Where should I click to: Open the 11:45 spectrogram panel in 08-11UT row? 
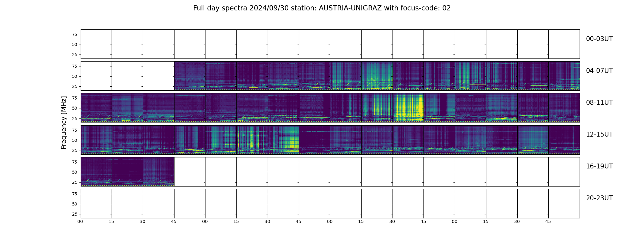[x=564, y=108]
